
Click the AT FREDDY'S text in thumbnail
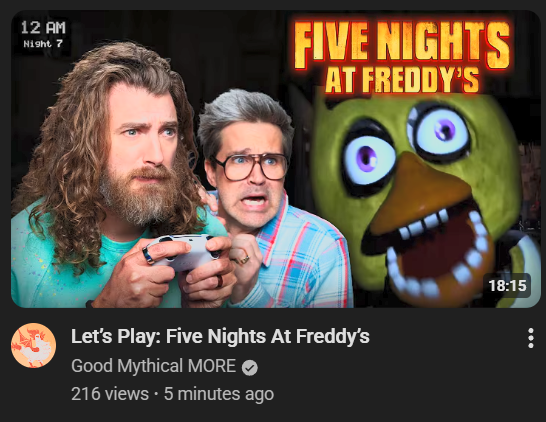[x=402, y=80]
